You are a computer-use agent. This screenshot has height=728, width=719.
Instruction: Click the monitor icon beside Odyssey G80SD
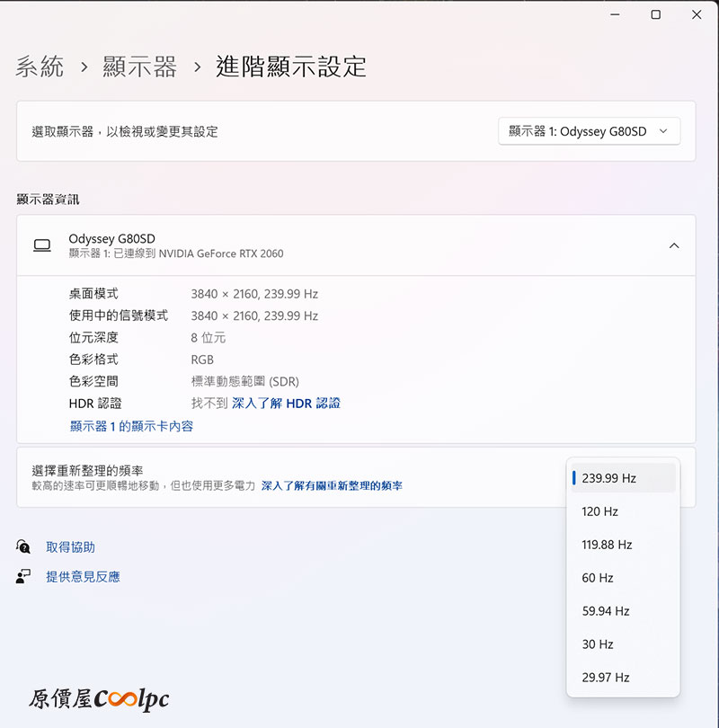tap(42, 245)
